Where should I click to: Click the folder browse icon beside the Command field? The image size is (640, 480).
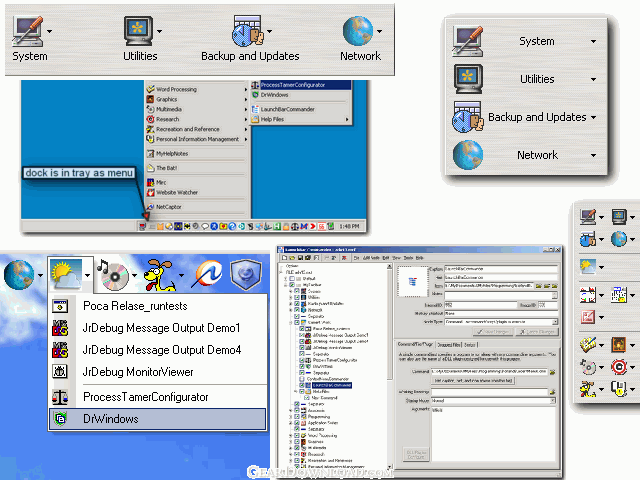point(553,372)
